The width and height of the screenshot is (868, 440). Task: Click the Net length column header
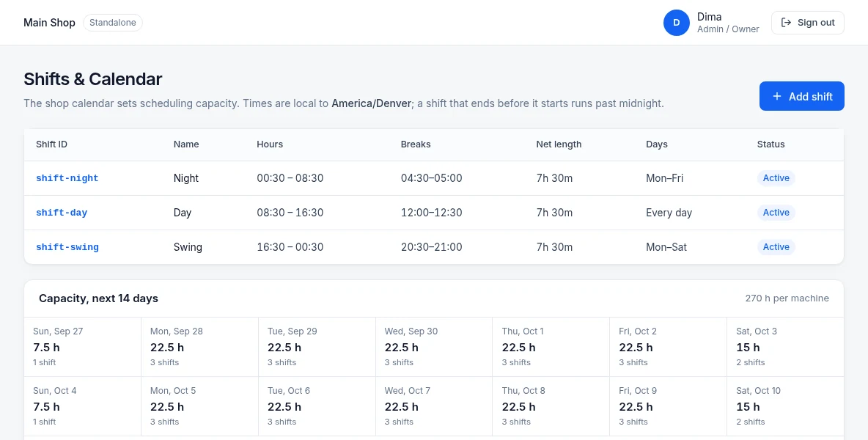click(x=559, y=144)
